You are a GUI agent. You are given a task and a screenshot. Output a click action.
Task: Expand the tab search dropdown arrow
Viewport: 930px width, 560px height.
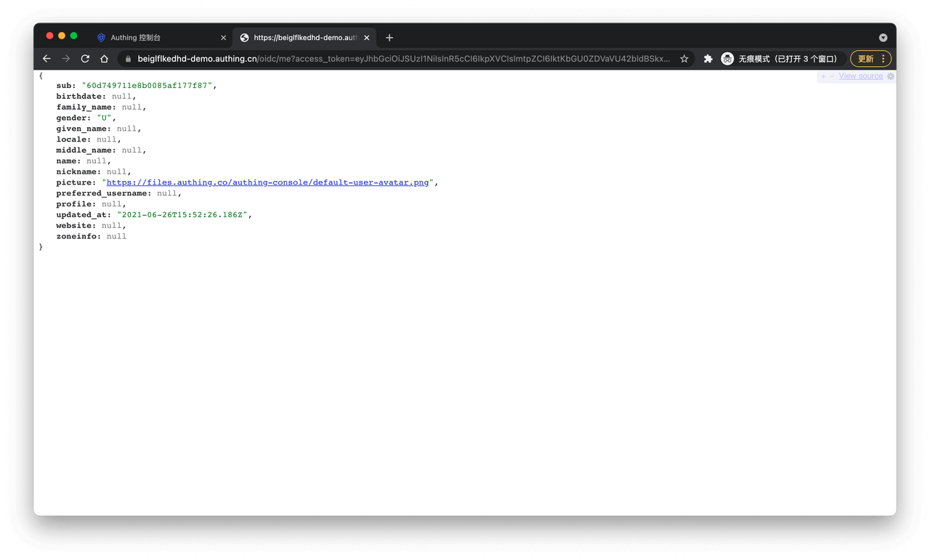pyautogui.click(x=883, y=38)
